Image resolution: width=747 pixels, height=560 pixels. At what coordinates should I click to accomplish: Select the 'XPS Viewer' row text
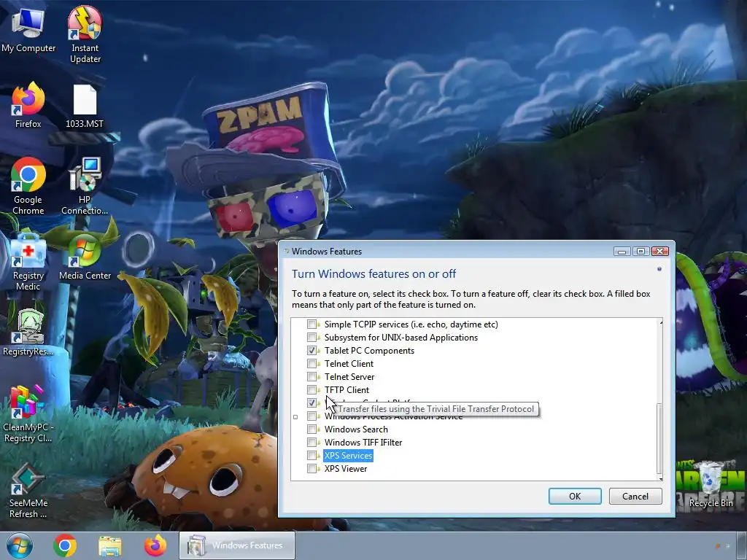click(x=345, y=469)
